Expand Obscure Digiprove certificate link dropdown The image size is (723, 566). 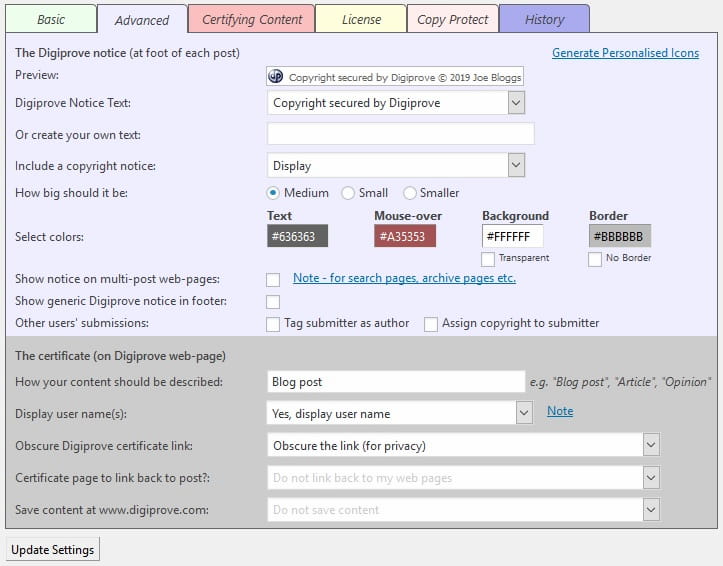pos(463,445)
